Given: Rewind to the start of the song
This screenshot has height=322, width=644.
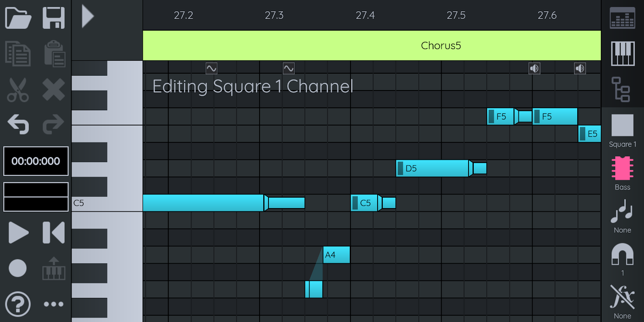Looking at the screenshot, I should tap(54, 233).
